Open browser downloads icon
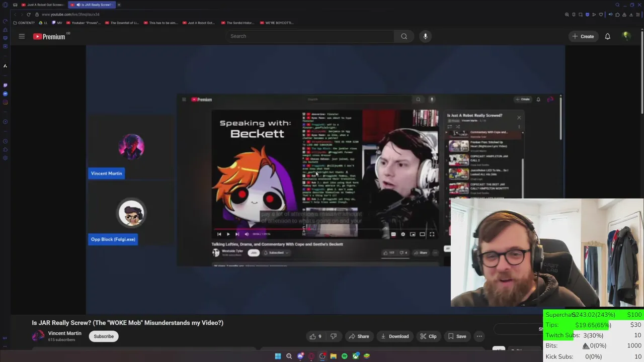 tap(631, 15)
